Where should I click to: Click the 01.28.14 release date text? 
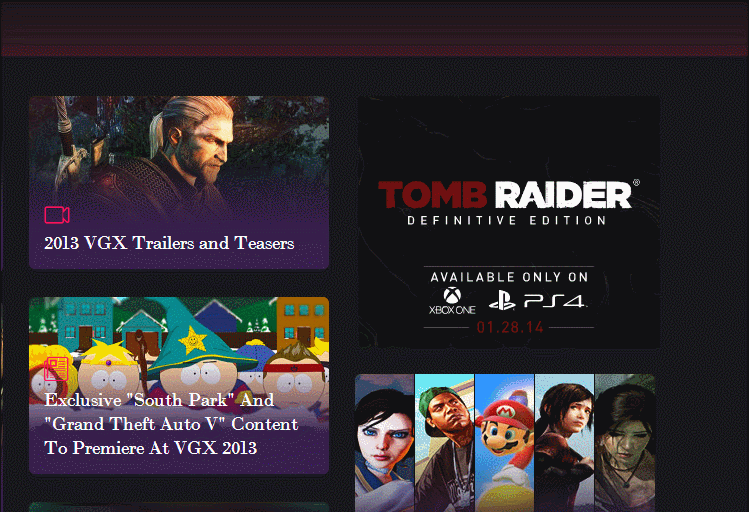(510, 327)
